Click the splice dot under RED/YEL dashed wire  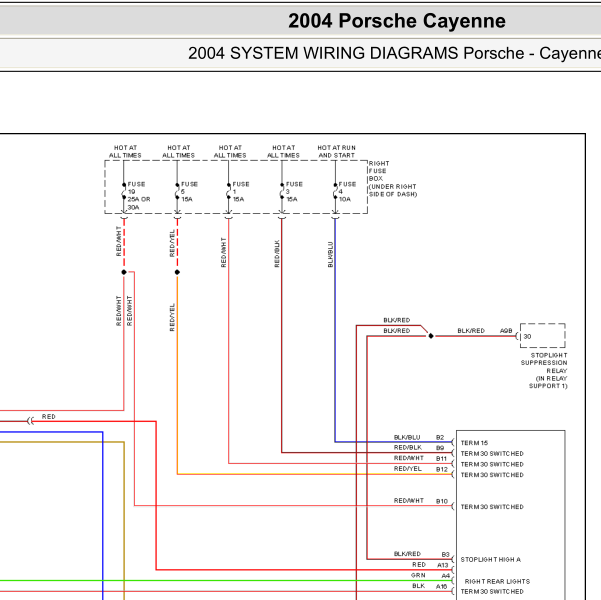177,272
